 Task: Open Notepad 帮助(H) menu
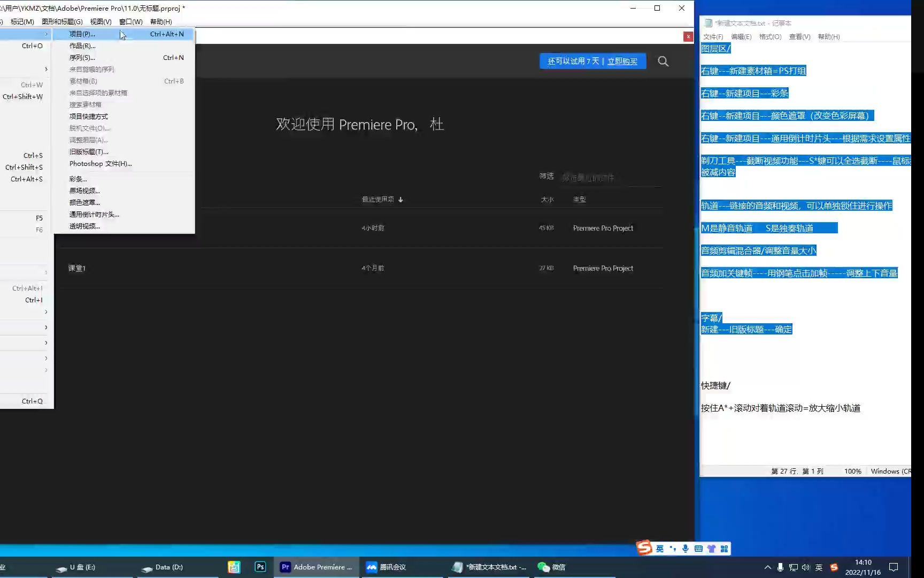coord(829,37)
